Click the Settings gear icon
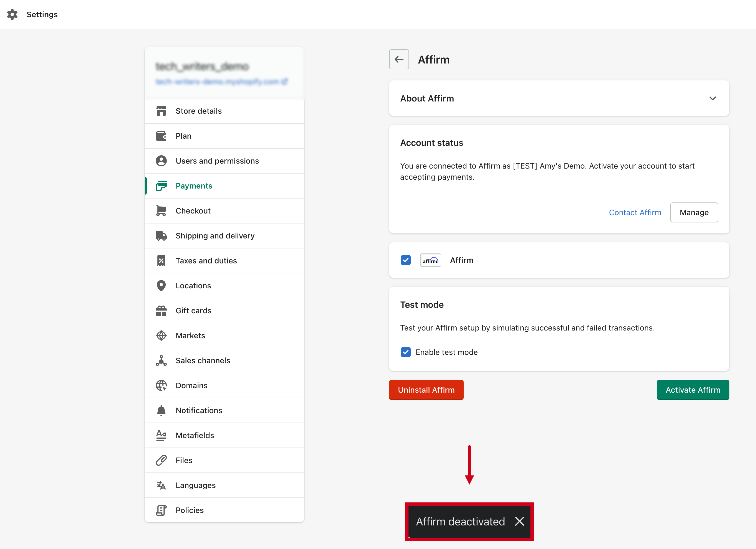Viewport: 756px width, 549px height. [x=12, y=14]
